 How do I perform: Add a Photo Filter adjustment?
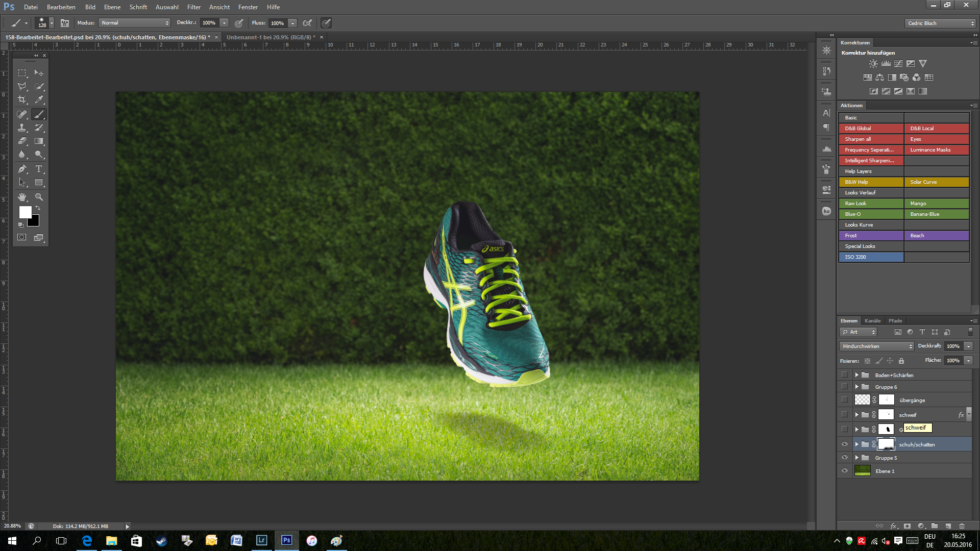(x=904, y=78)
